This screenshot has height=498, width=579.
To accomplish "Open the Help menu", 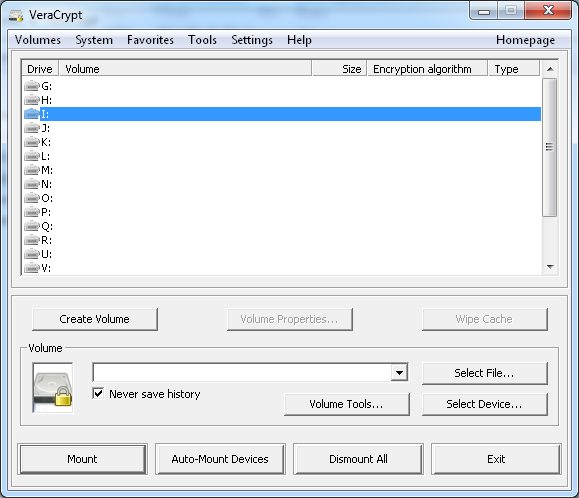I will click(299, 40).
